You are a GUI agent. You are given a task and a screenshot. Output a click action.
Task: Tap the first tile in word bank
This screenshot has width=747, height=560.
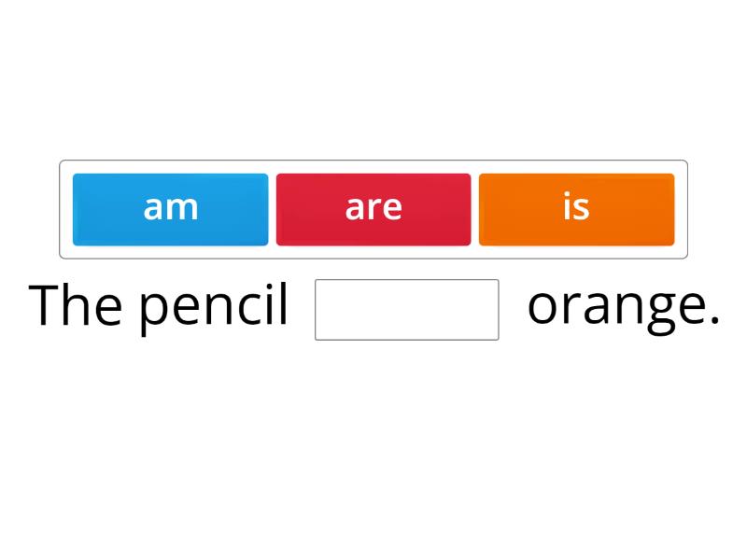point(171,209)
